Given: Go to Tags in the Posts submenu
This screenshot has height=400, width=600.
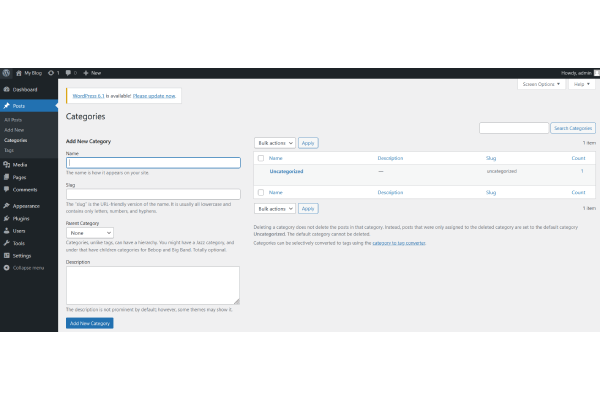Looking at the screenshot, I should click(x=9, y=150).
